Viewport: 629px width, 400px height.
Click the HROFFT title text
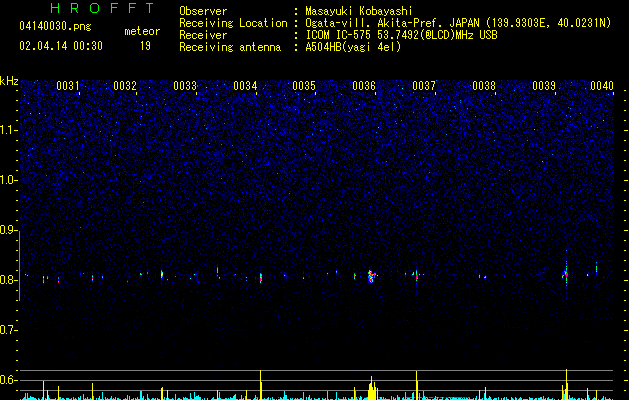[102, 8]
